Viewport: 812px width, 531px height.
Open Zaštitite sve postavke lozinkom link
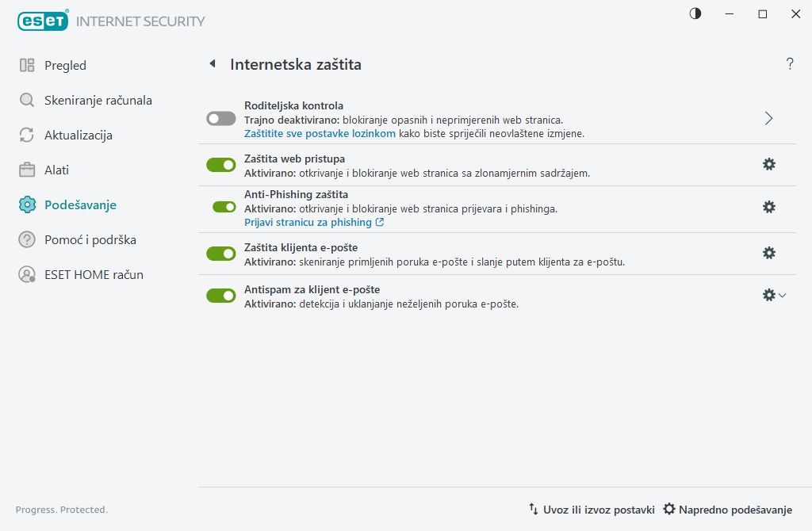[320, 133]
